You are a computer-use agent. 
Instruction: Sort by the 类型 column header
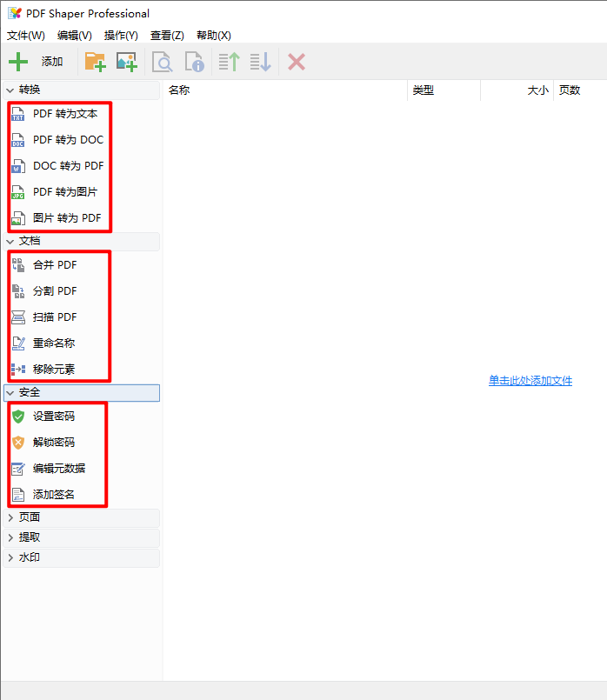444,90
